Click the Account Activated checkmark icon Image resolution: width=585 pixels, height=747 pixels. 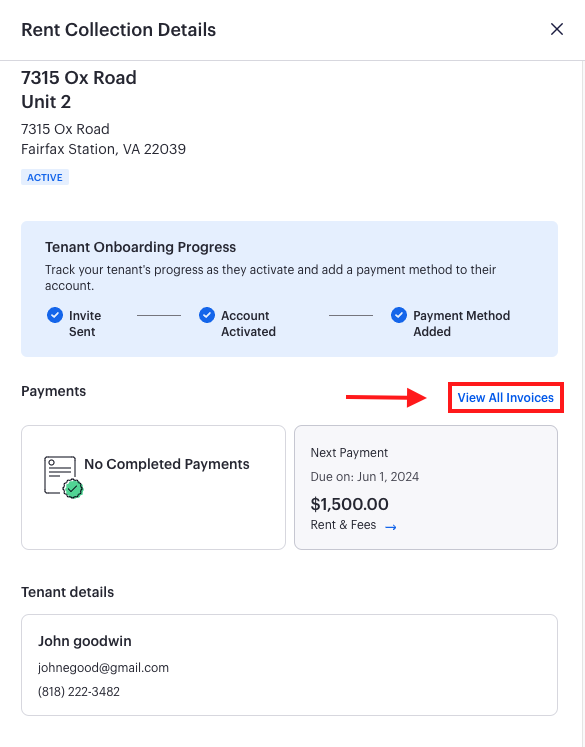207,315
